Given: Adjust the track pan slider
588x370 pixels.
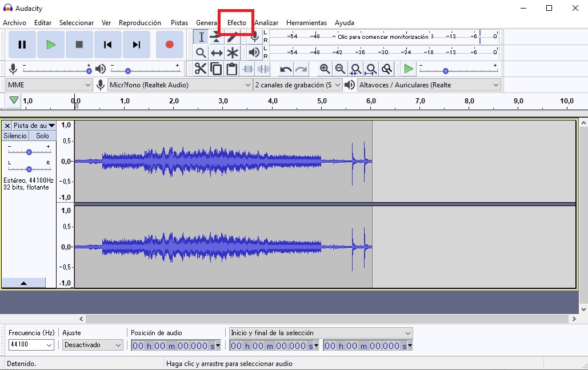Looking at the screenshot, I should click(x=29, y=168).
